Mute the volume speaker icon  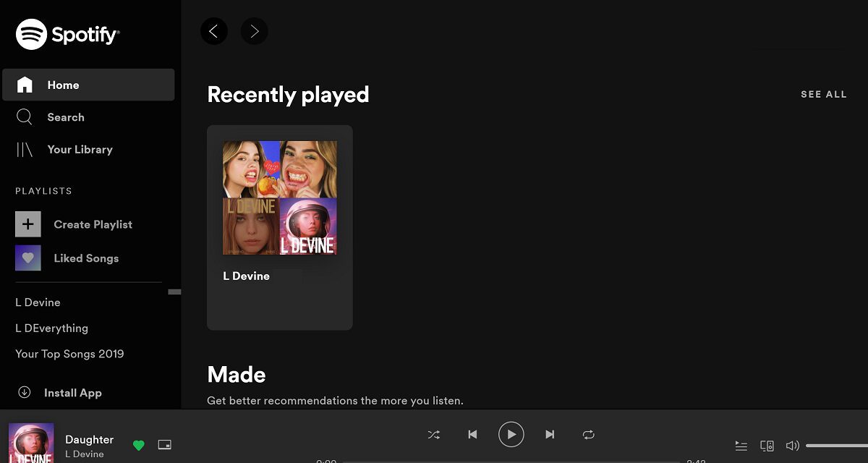793,446
